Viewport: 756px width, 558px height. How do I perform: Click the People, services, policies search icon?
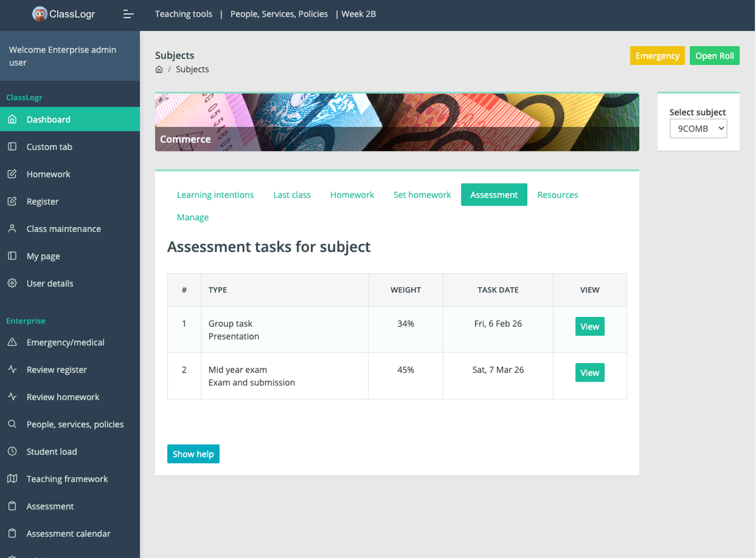pos(12,424)
